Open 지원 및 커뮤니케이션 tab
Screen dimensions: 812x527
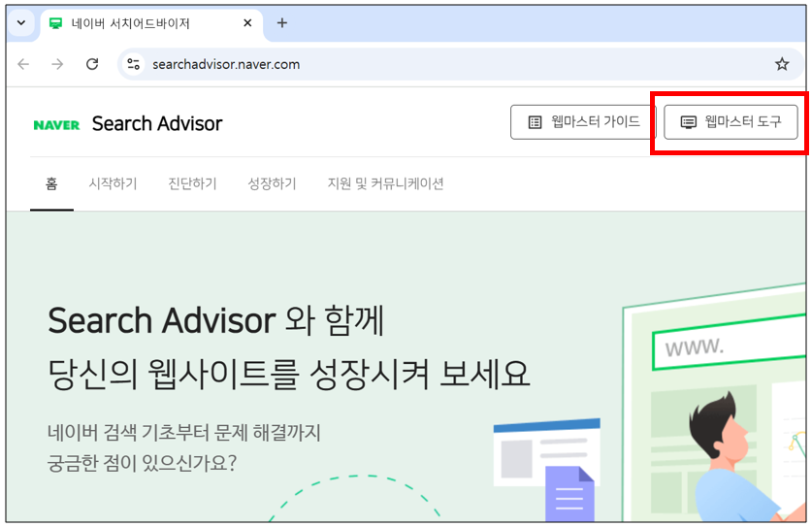(x=385, y=183)
